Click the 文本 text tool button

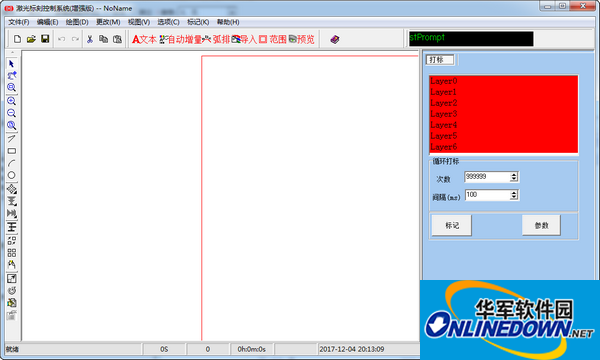click(144, 39)
